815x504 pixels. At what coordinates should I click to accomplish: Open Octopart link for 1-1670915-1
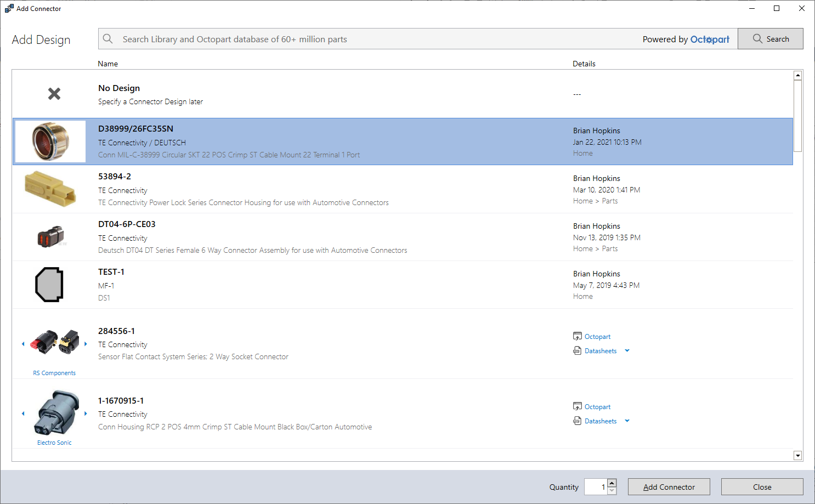pos(597,407)
